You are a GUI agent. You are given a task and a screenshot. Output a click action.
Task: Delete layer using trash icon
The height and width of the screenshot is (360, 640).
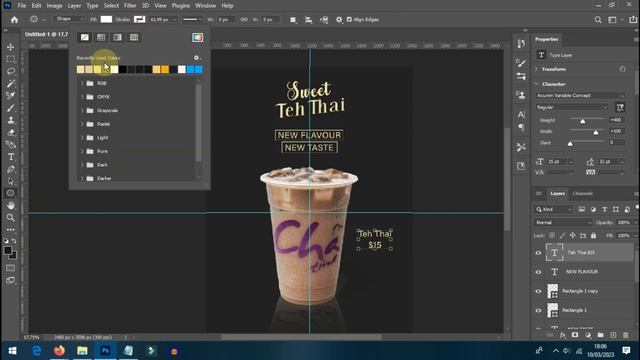click(x=626, y=335)
